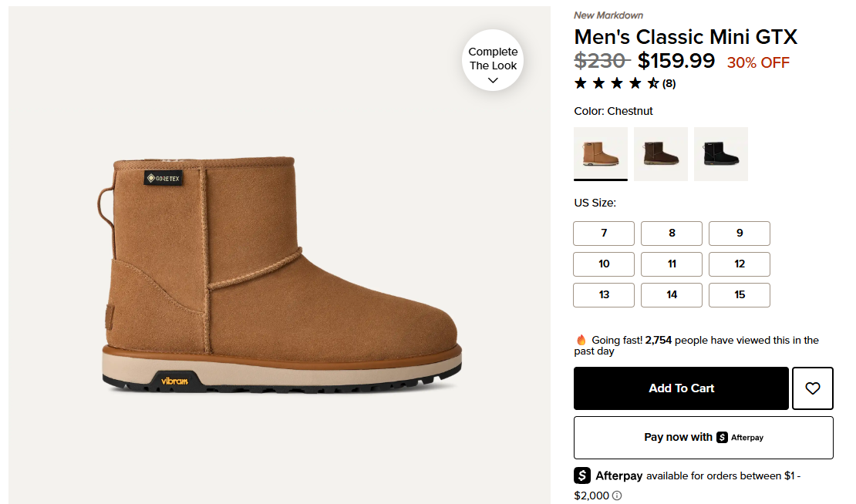Choose US size 14
The width and height of the screenshot is (856, 504).
(x=672, y=295)
